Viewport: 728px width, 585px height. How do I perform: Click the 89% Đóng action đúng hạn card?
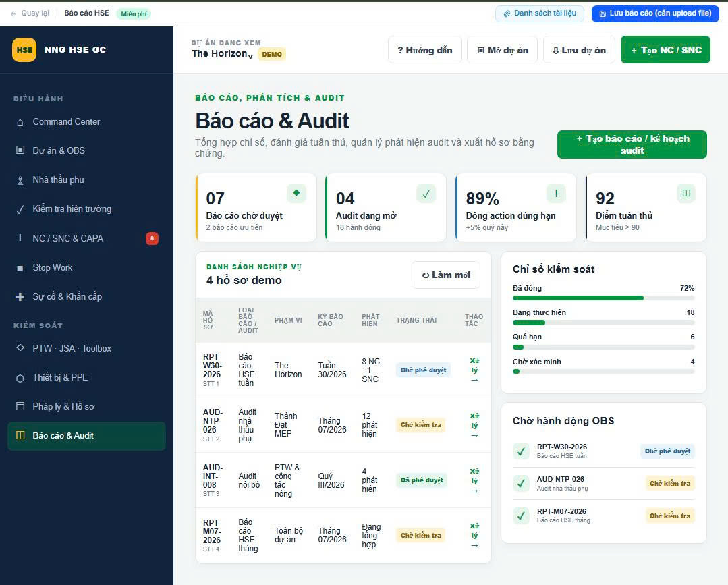(x=516, y=208)
